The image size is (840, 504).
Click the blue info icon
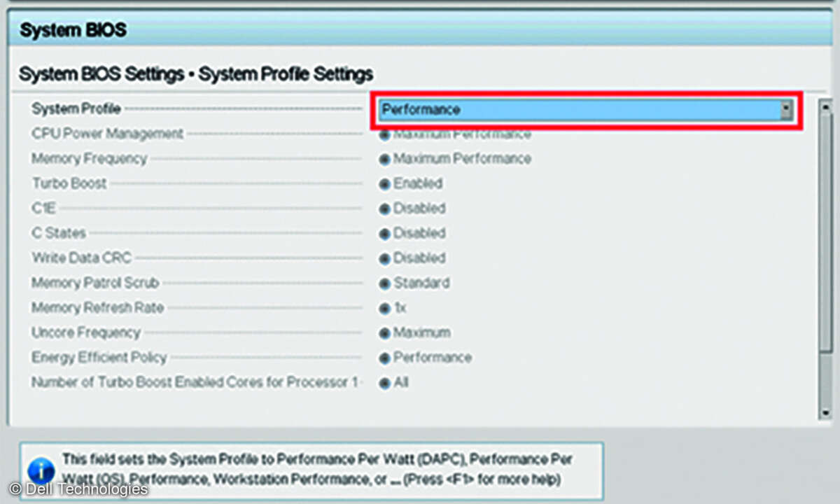[x=42, y=470]
